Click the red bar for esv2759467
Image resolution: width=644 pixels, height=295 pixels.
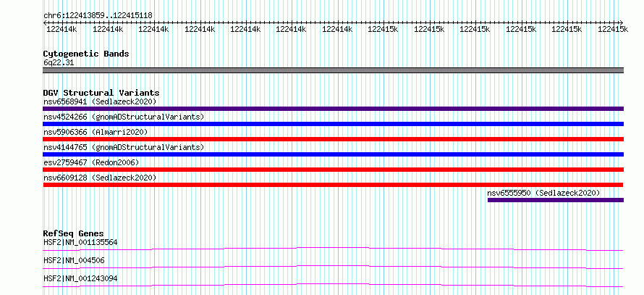(x=333, y=170)
